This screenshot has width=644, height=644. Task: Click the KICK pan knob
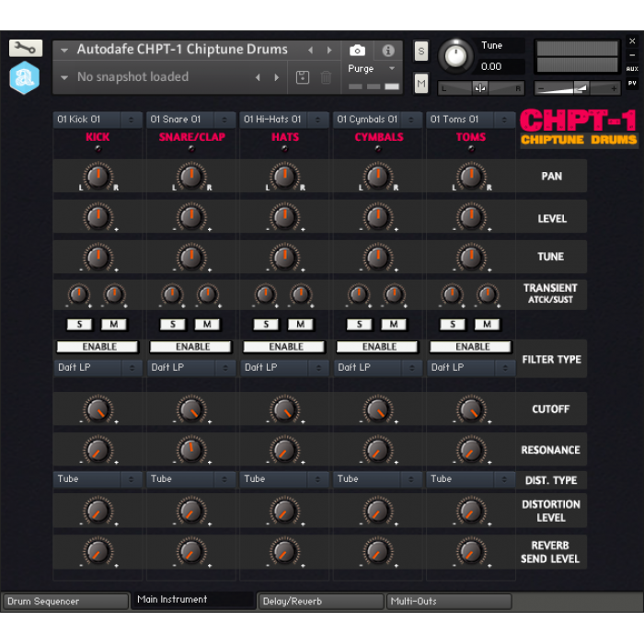98,176
